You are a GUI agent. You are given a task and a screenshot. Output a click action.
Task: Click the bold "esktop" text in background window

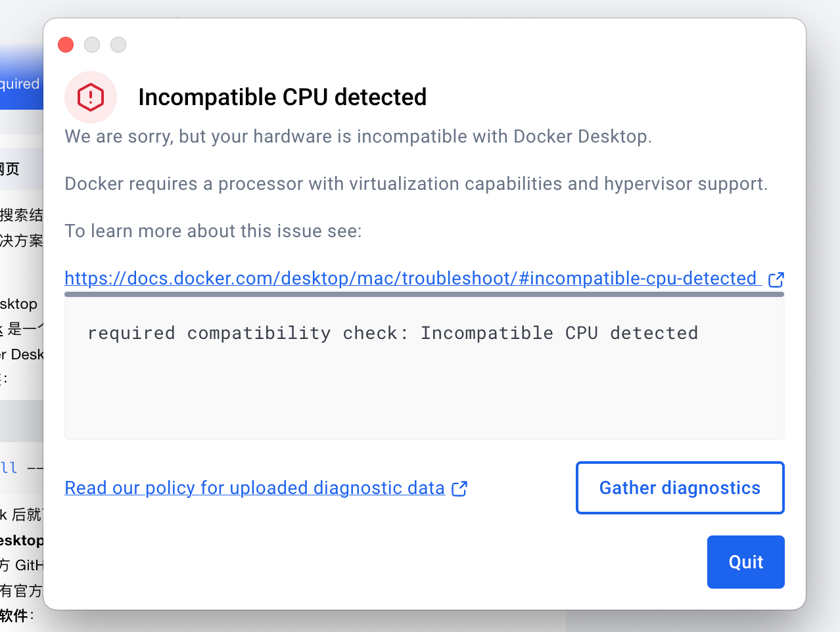22,541
